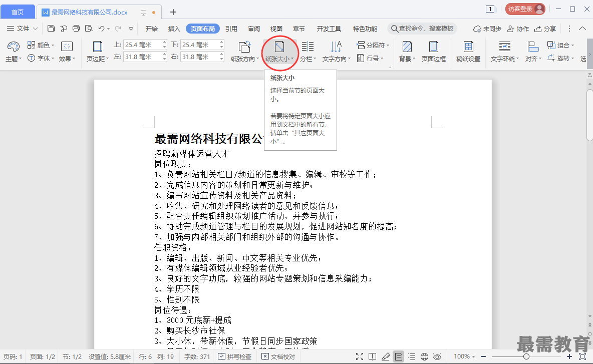Switch to the 审阅 review tab

point(254,29)
